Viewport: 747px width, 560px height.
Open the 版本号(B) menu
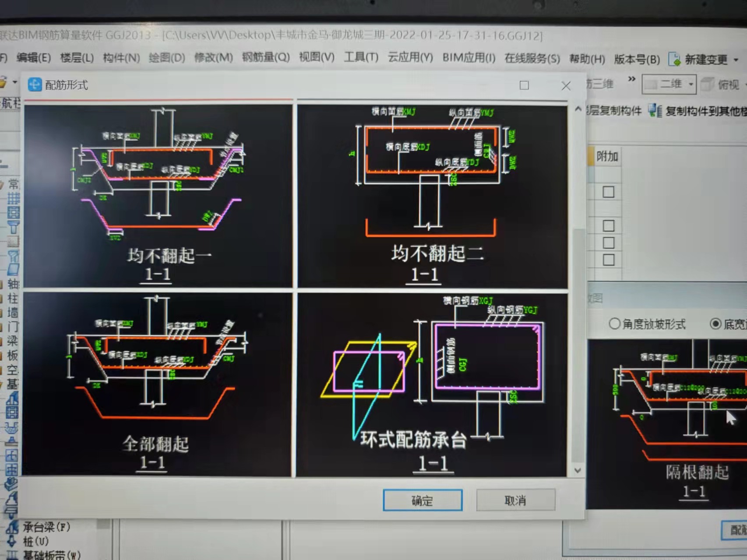click(637, 59)
